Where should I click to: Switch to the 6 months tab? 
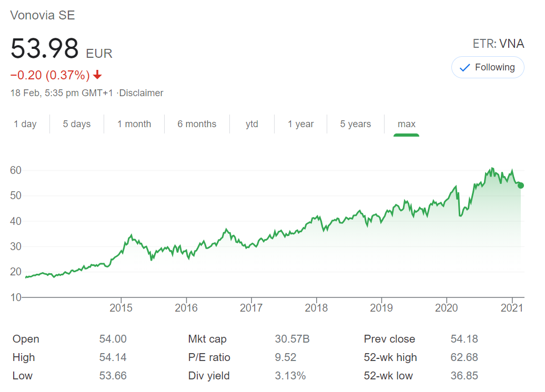[197, 124]
